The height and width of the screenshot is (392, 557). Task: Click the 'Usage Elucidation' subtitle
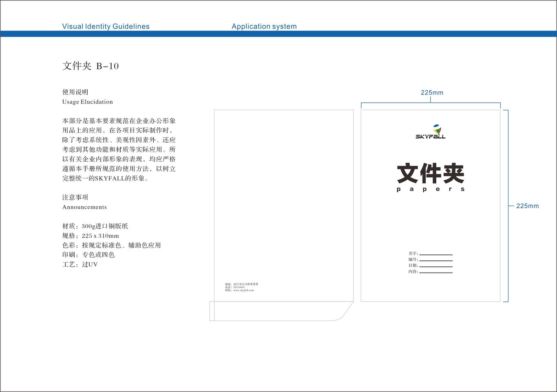coord(87,102)
